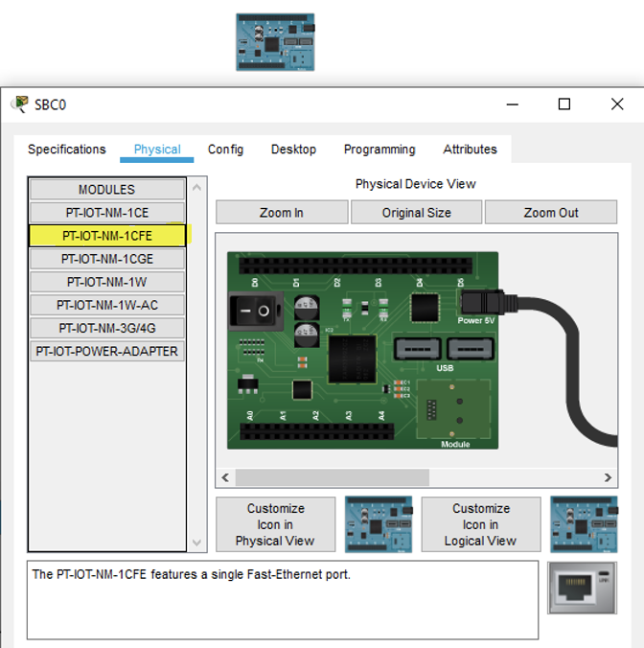Click the logical view icon thumbnail

583,524
